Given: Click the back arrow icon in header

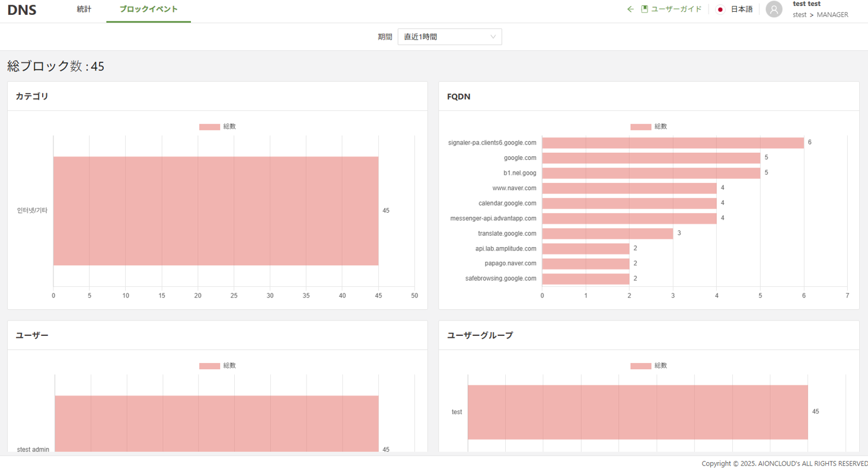Looking at the screenshot, I should (x=630, y=9).
